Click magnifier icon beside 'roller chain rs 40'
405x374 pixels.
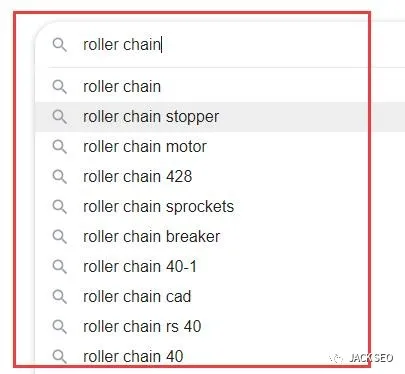(60, 327)
